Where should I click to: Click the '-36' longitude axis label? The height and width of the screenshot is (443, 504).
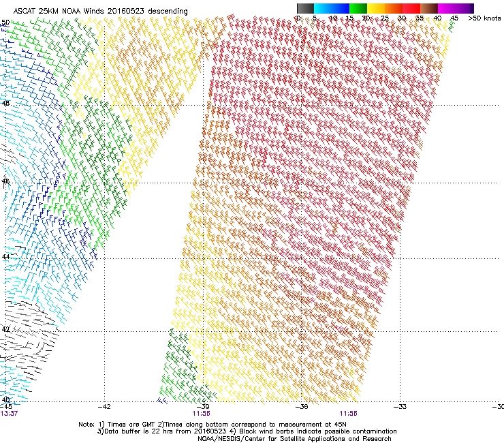(x=302, y=406)
